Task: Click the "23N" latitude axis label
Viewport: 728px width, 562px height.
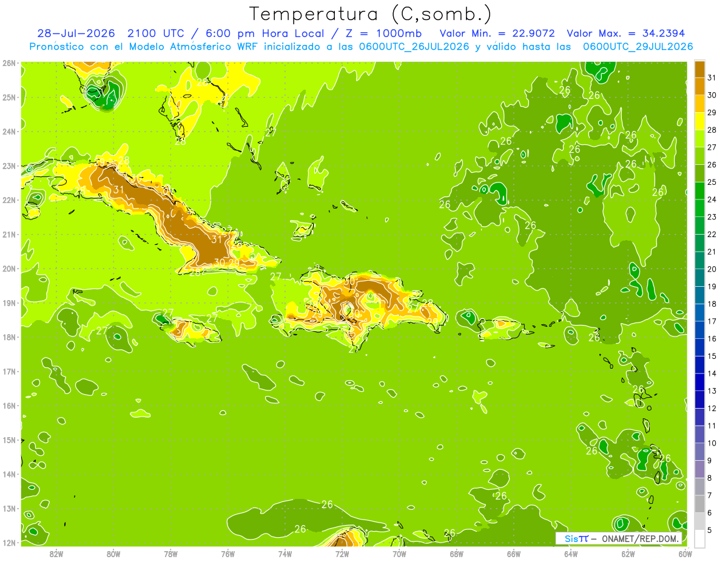Action: (9, 166)
